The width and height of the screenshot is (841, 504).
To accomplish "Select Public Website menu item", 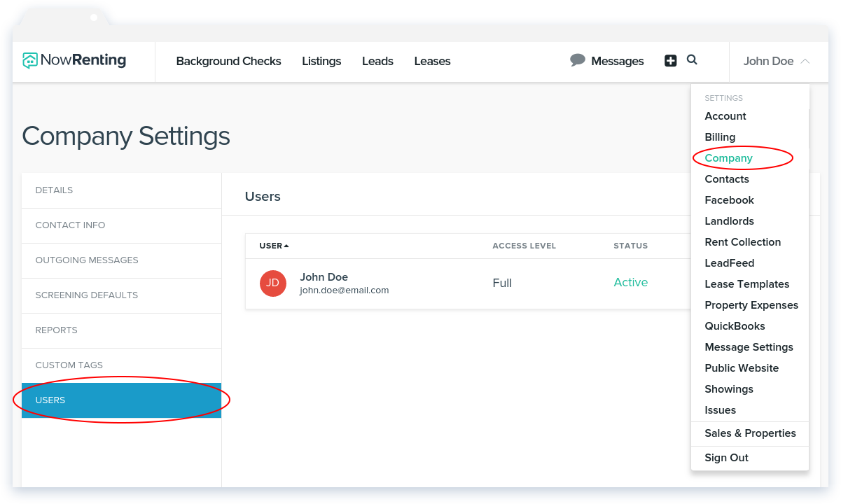I will 742,368.
